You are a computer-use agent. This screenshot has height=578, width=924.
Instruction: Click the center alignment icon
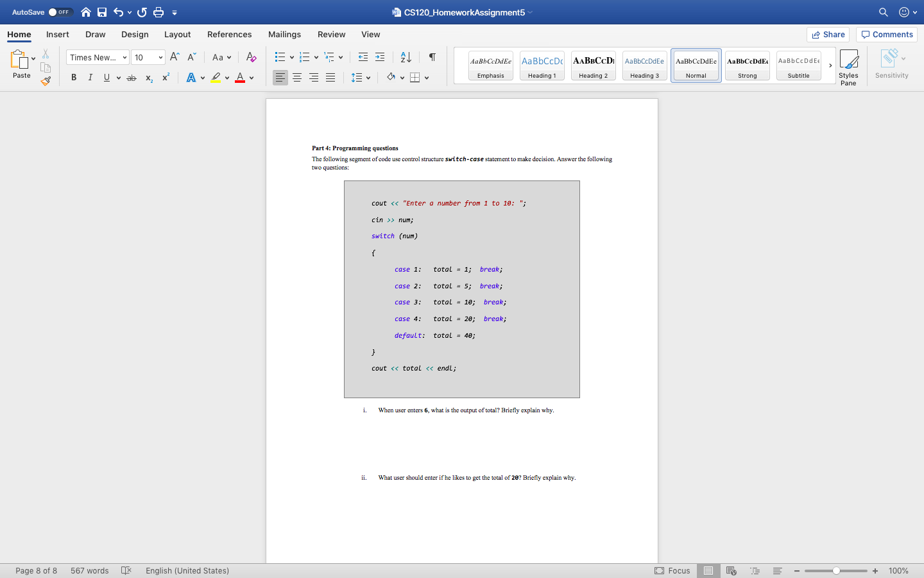click(x=296, y=77)
